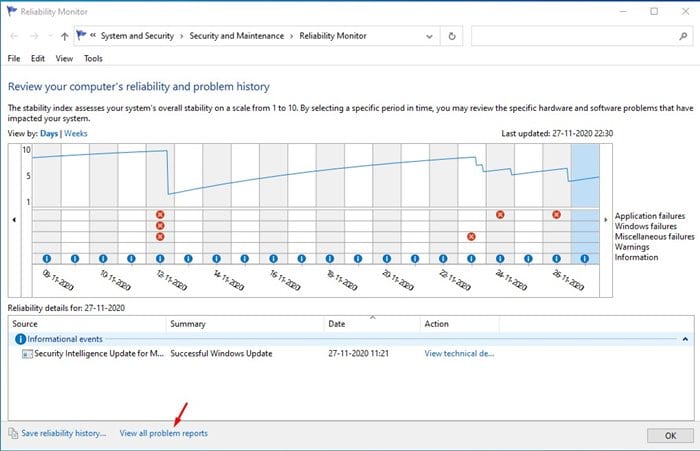This screenshot has width=700, height=451.
Task: Open View technical details link
Action: coord(459,354)
